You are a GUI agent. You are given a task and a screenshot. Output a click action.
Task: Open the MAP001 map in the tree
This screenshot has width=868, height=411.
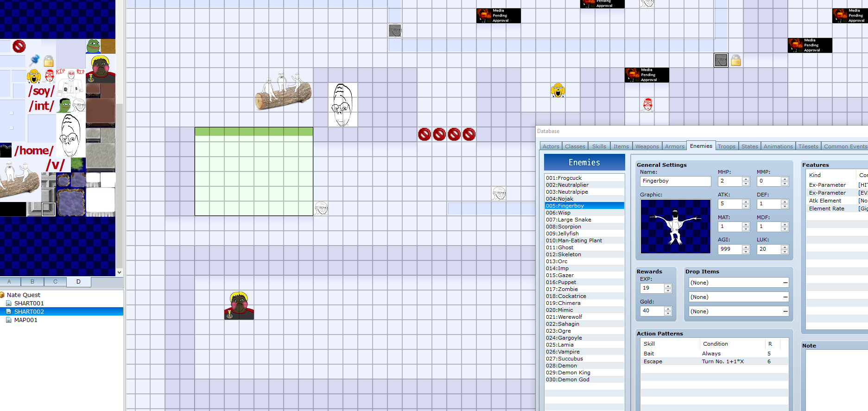pos(26,320)
